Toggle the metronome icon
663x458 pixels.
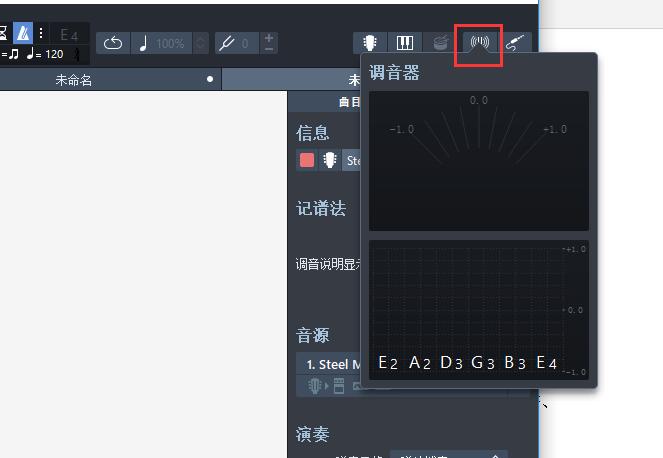(23, 34)
